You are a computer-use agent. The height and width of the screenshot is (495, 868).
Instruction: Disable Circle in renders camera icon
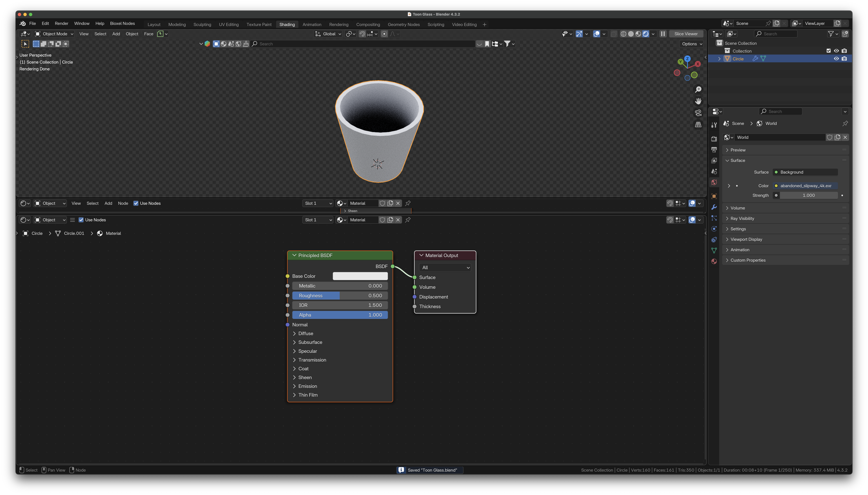point(844,59)
